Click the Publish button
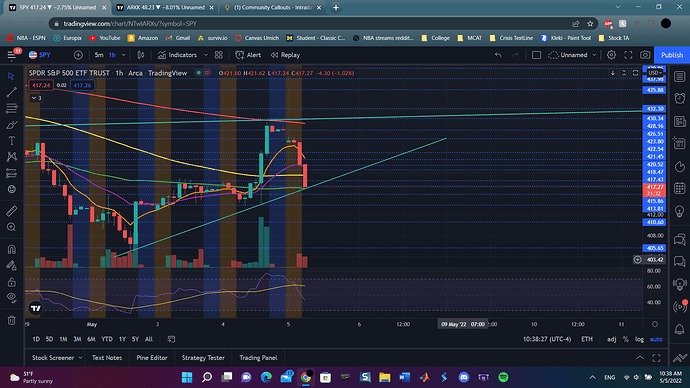This screenshot has height=388, width=690. click(672, 55)
